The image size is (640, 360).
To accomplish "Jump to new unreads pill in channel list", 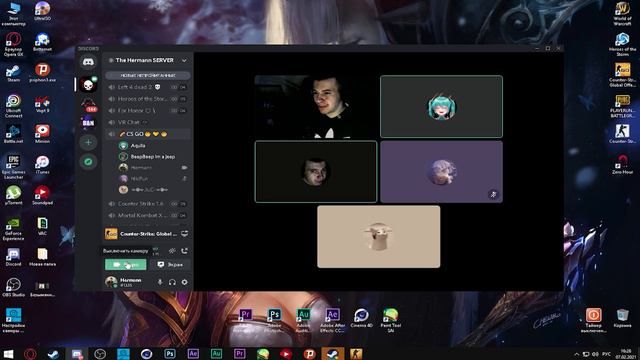I will 148,76.
